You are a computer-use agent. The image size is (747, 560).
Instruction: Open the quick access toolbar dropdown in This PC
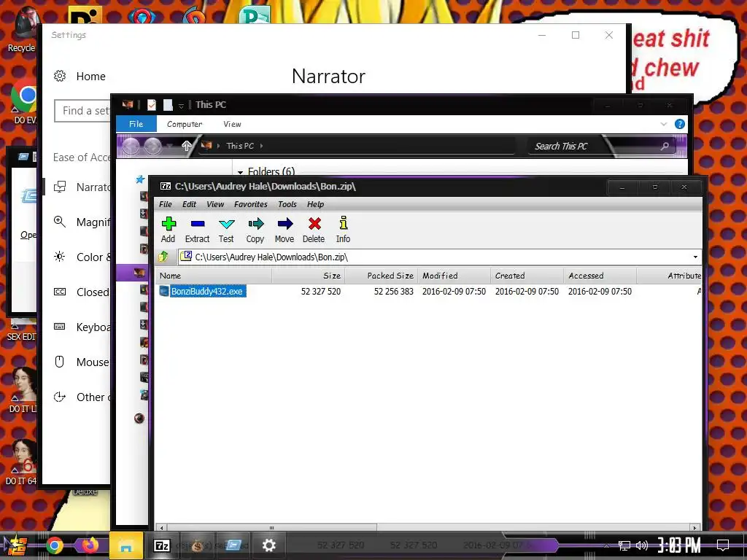[181, 106]
